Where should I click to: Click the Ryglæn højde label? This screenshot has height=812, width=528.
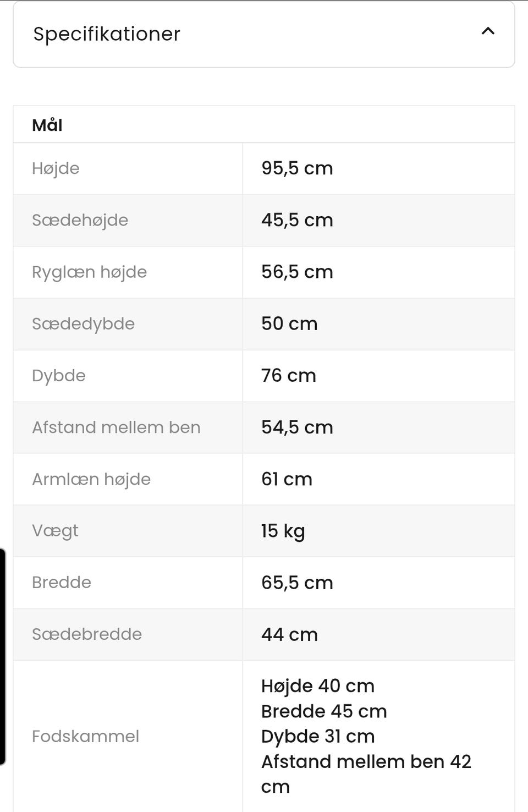click(89, 272)
